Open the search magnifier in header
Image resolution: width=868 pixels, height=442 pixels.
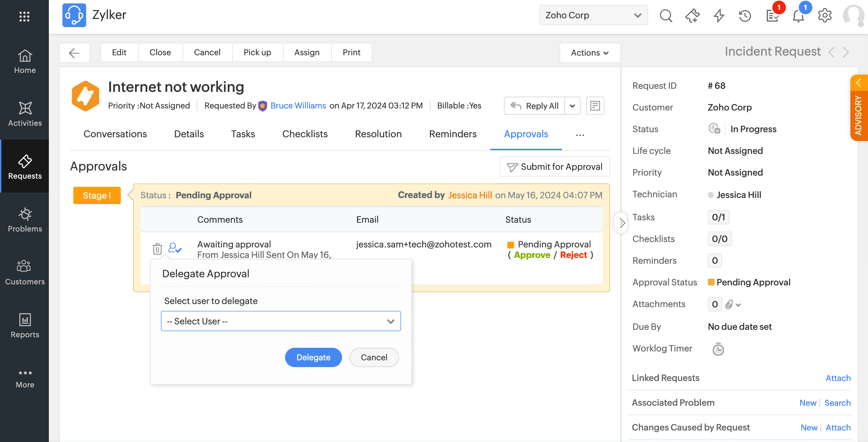click(x=666, y=16)
